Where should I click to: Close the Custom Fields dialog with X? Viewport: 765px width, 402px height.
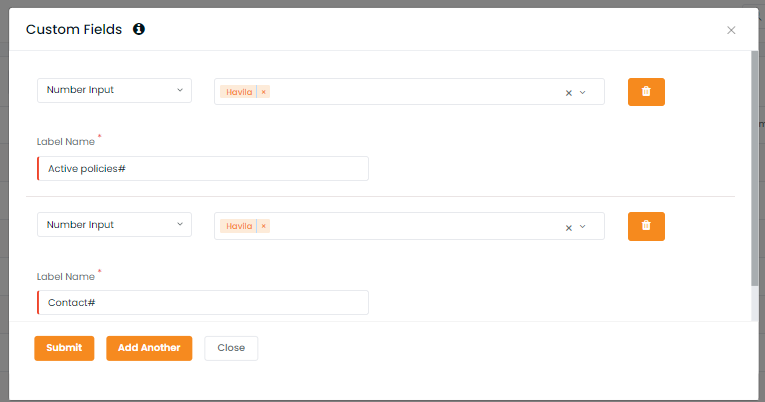[x=731, y=30]
